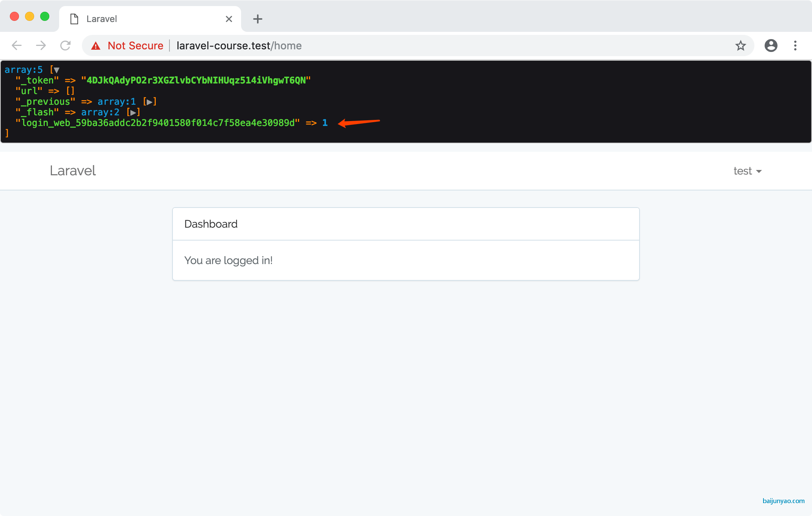Close the Laravel tab
This screenshot has width=812, height=516.
[229, 19]
